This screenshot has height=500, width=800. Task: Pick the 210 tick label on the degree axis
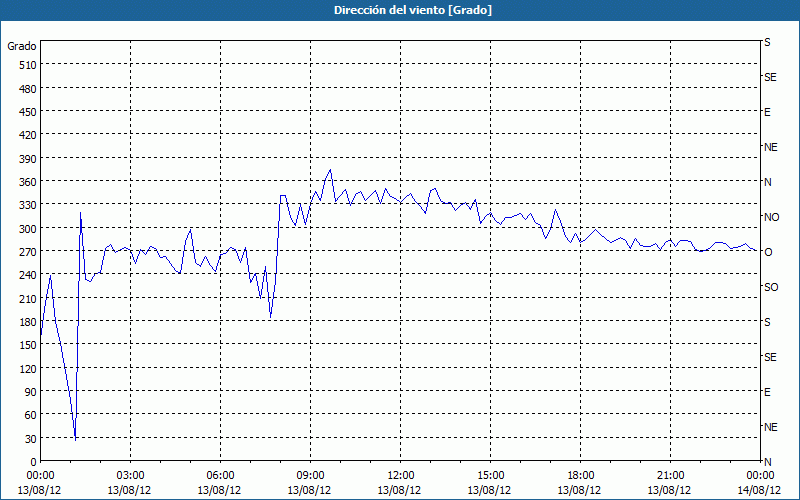point(28,299)
